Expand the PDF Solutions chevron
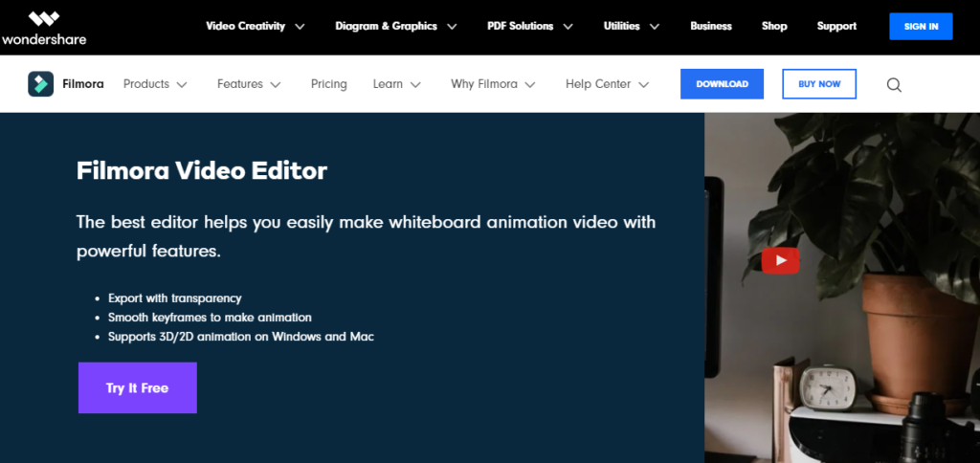The height and width of the screenshot is (463, 980). [x=568, y=27]
